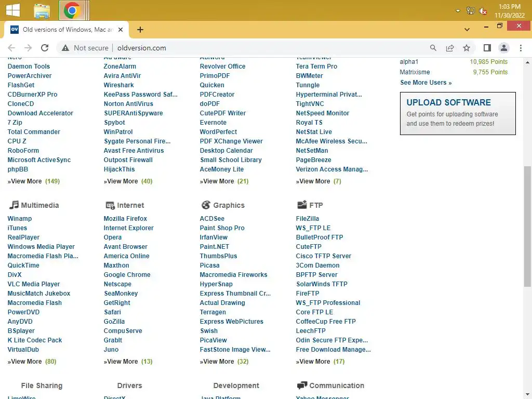Bookmark this page with the star
532x399 pixels.
467,48
